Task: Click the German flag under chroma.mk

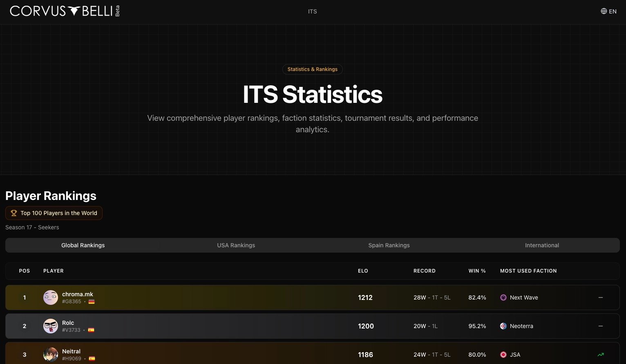Action: pos(92,302)
